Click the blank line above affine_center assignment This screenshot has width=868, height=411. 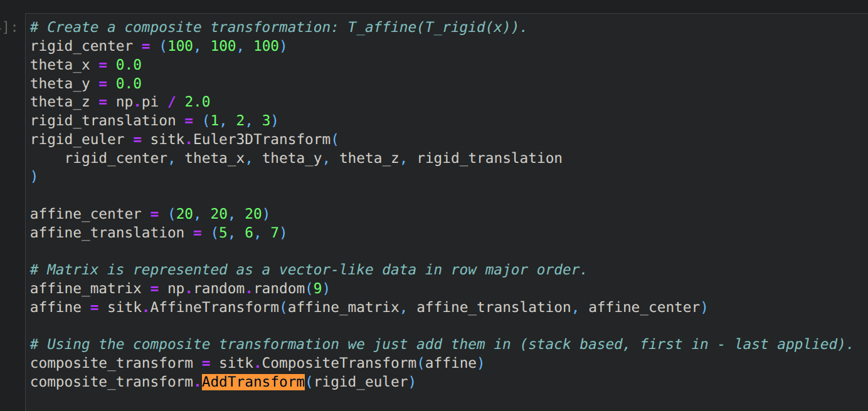point(188,195)
